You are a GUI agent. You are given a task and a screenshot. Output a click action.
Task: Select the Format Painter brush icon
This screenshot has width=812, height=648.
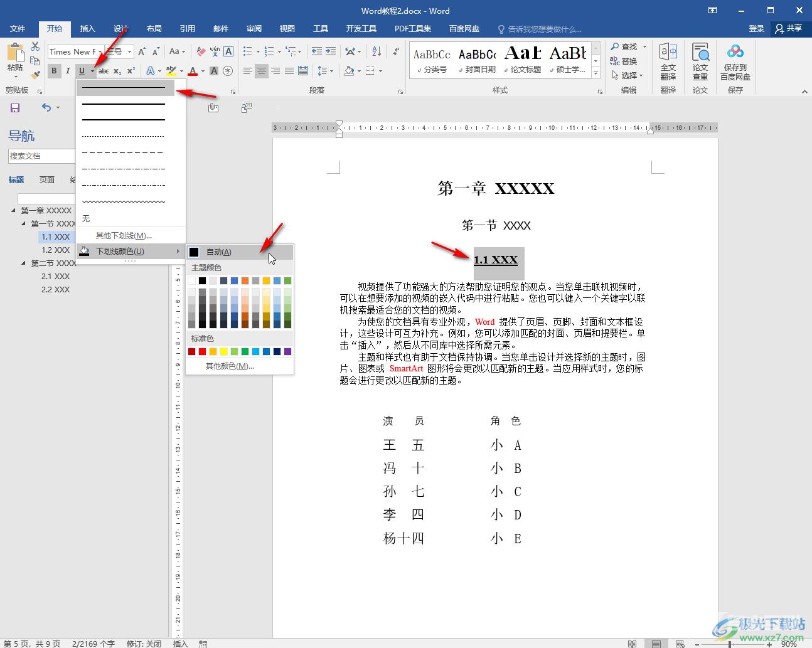click(35, 75)
